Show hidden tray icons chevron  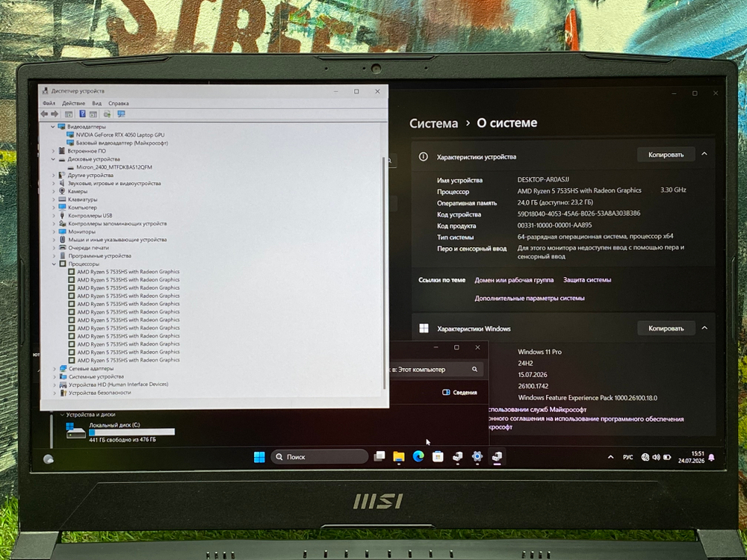(610, 457)
